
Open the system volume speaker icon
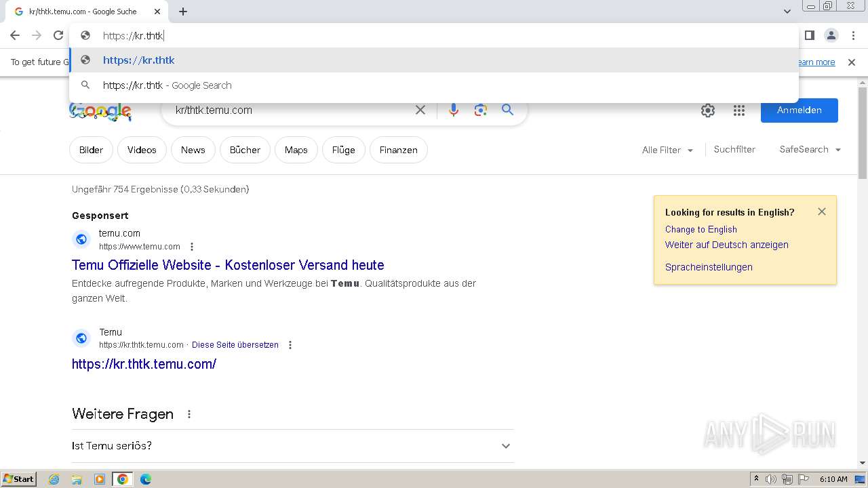tap(771, 479)
